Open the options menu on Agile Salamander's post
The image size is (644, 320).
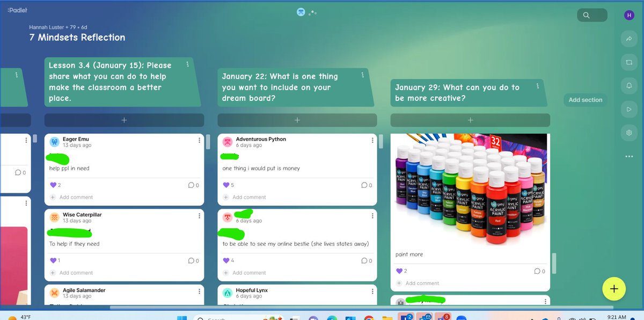[199, 292]
